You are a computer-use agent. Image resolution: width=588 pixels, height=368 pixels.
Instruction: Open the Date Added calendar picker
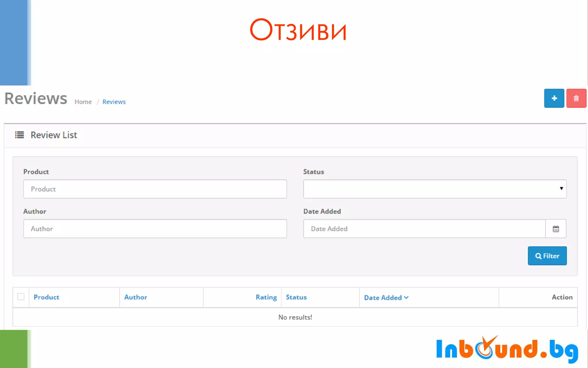tap(556, 229)
